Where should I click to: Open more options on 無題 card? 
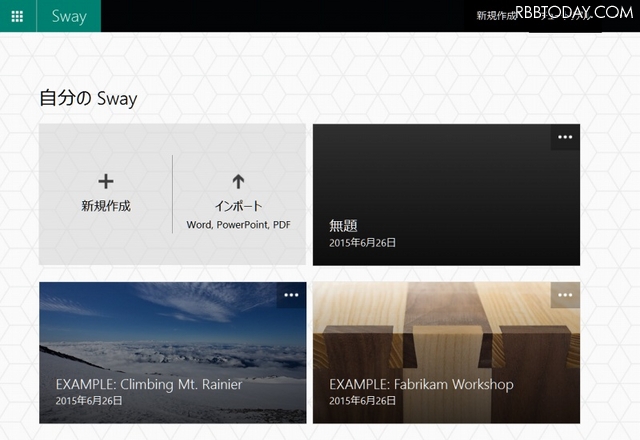click(x=565, y=137)
